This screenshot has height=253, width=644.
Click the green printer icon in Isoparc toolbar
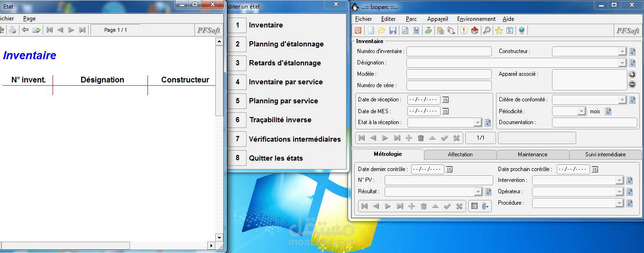coord(428,30)
